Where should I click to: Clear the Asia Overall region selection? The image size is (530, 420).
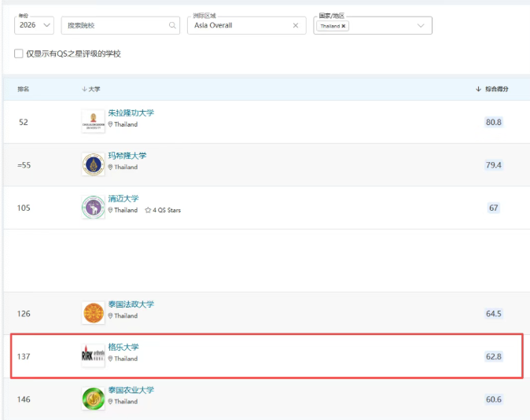pos(296,25)
